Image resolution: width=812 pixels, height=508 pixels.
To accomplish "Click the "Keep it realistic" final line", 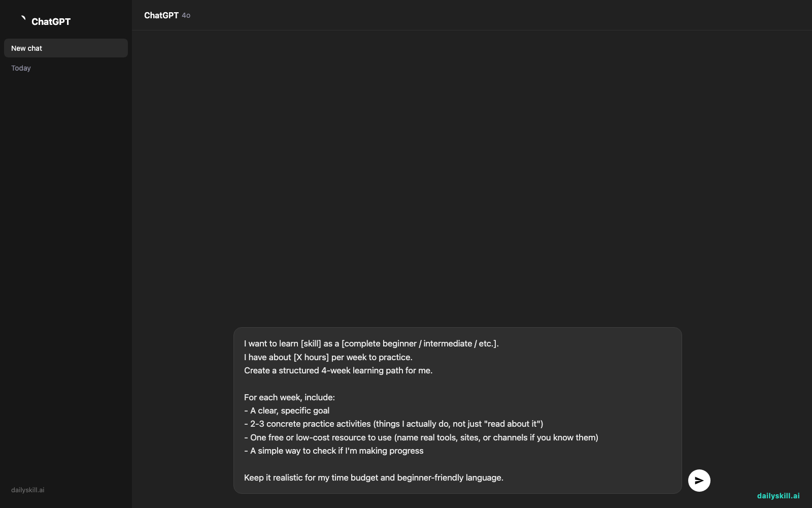I will click(x=374, y=478).
